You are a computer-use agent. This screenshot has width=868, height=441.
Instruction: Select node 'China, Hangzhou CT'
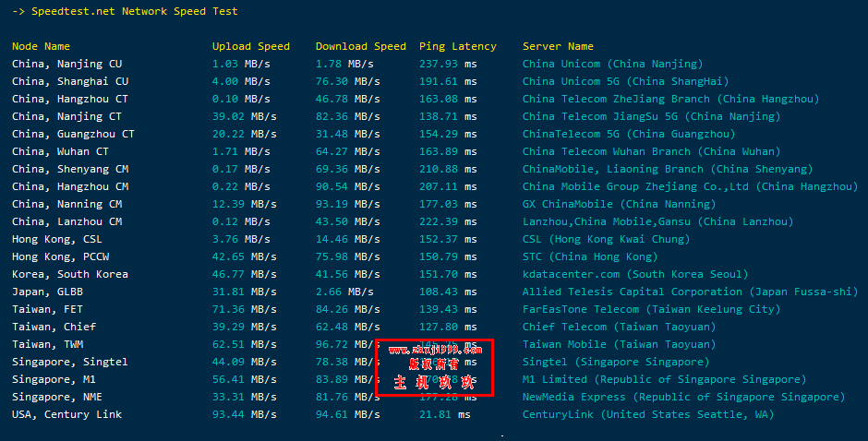[70, 99]
